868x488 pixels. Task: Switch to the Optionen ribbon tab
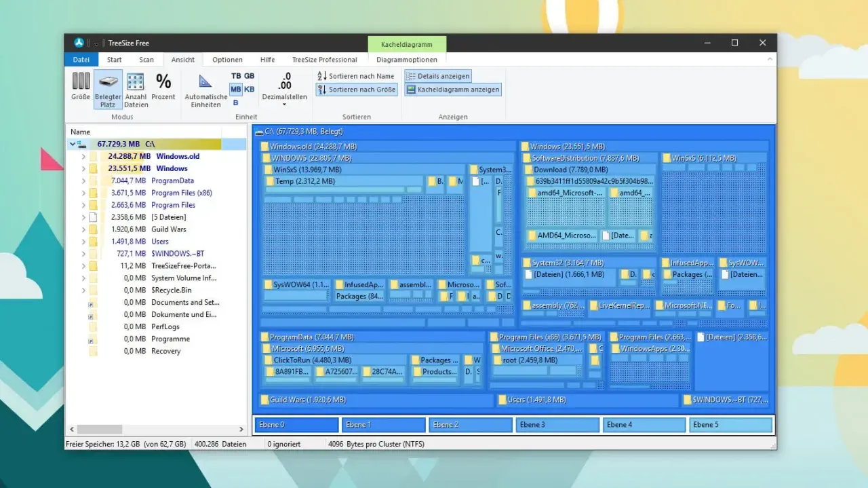pyautogui.click(x=227, y=60)
